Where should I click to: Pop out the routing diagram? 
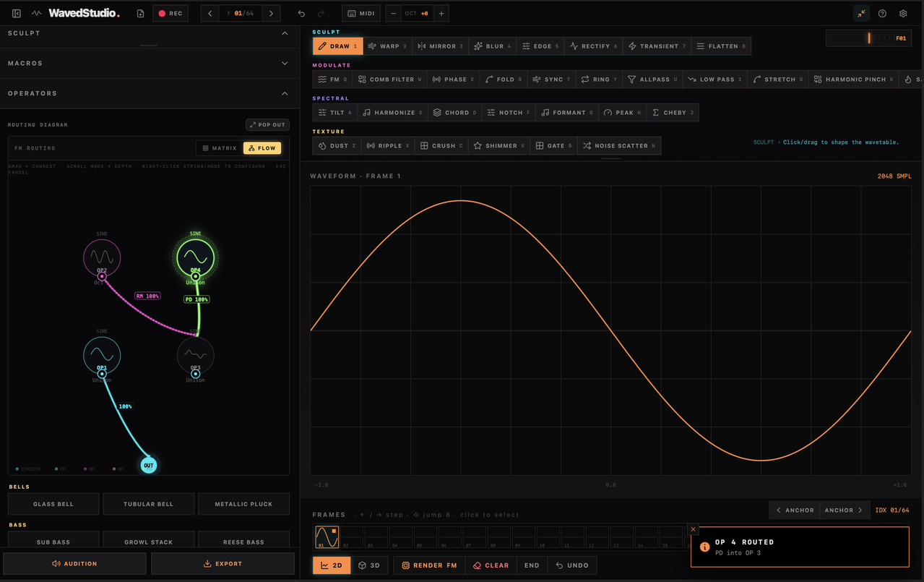[267, 124]
